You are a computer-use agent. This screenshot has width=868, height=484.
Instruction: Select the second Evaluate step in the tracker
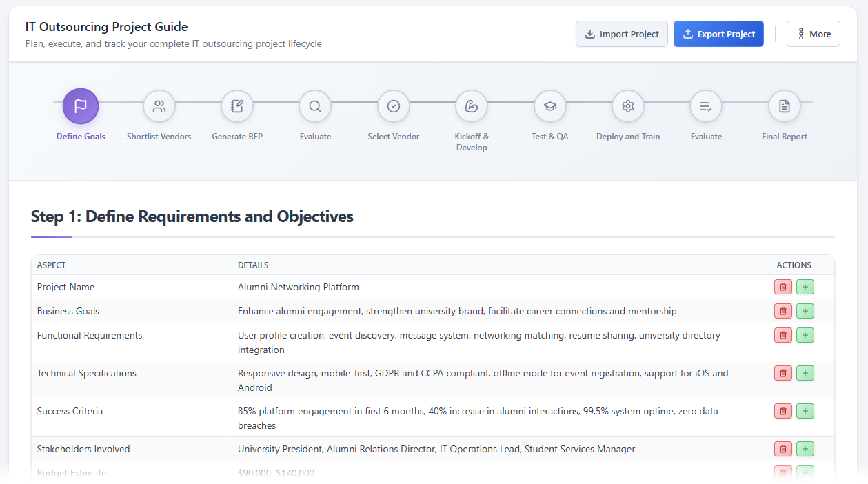(706, 105)
